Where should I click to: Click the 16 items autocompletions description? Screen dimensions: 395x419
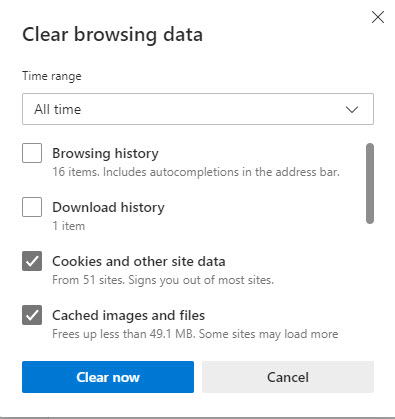(x=196, y=172)
